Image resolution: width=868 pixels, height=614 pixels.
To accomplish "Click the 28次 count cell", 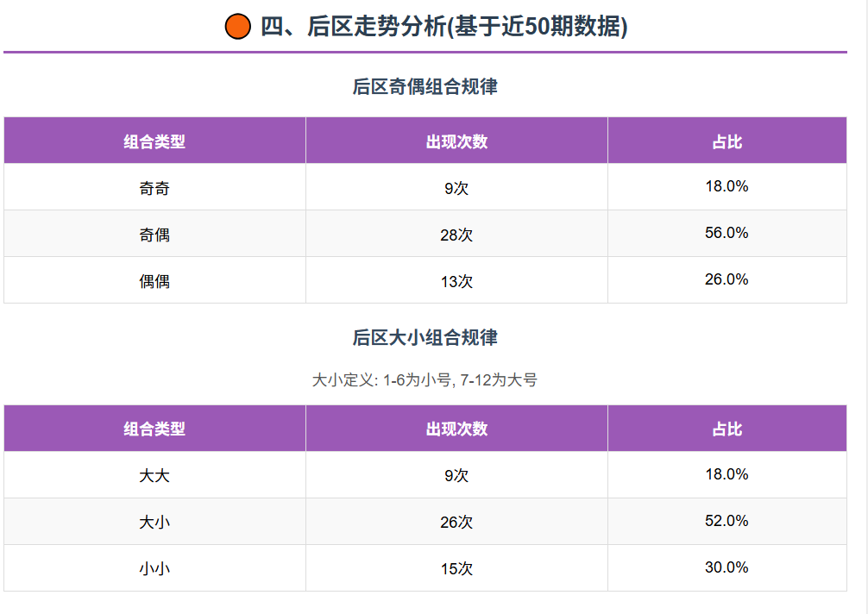I will click(456, 235).
